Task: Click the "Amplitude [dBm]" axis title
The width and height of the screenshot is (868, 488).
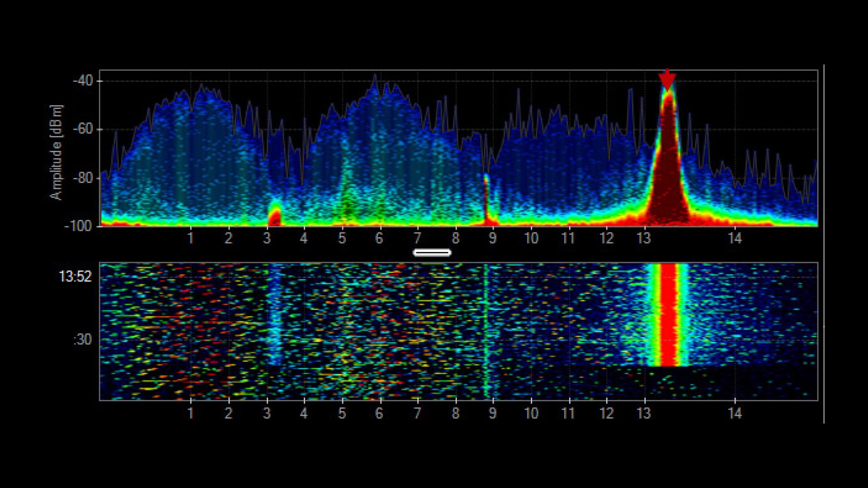Action: coord(57,152)
